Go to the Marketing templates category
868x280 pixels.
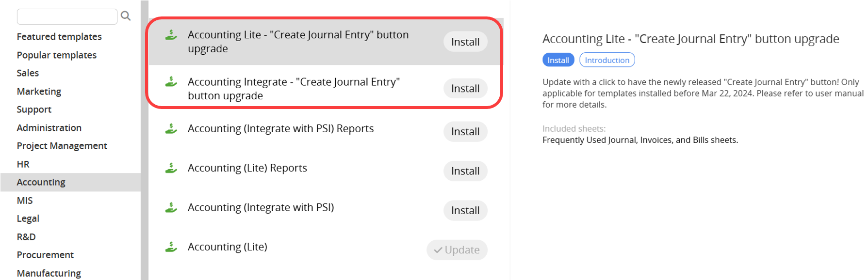pos(39,92)
